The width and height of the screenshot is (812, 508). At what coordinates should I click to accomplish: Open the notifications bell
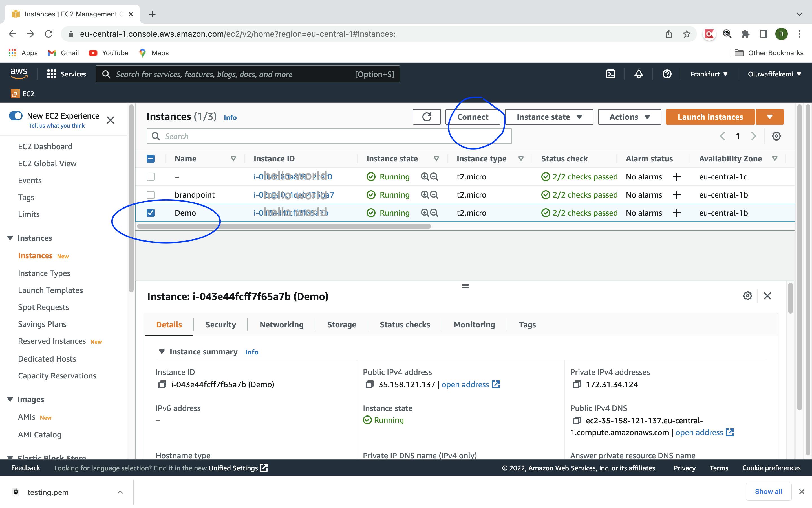tap(639, 74)
